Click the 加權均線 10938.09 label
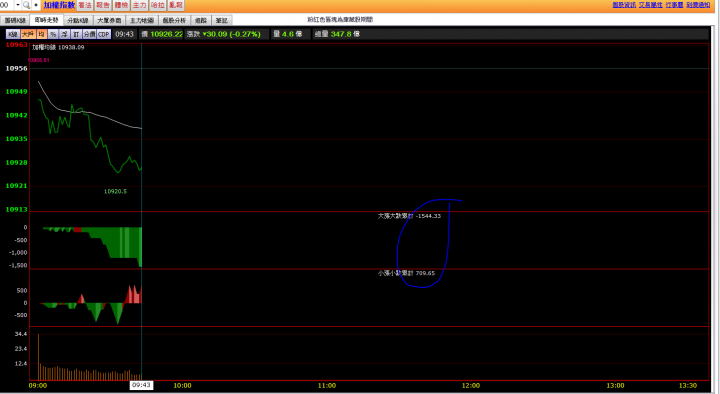 pyautogui.click(x=58, y=47)
